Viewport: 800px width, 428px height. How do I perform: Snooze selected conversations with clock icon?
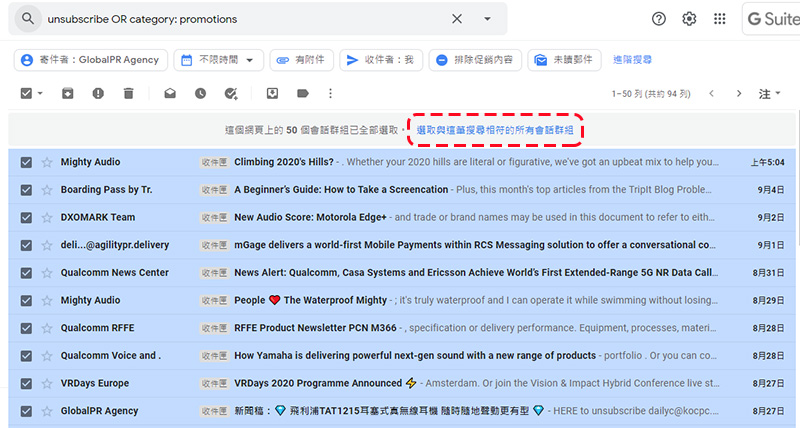pos(201,93)
